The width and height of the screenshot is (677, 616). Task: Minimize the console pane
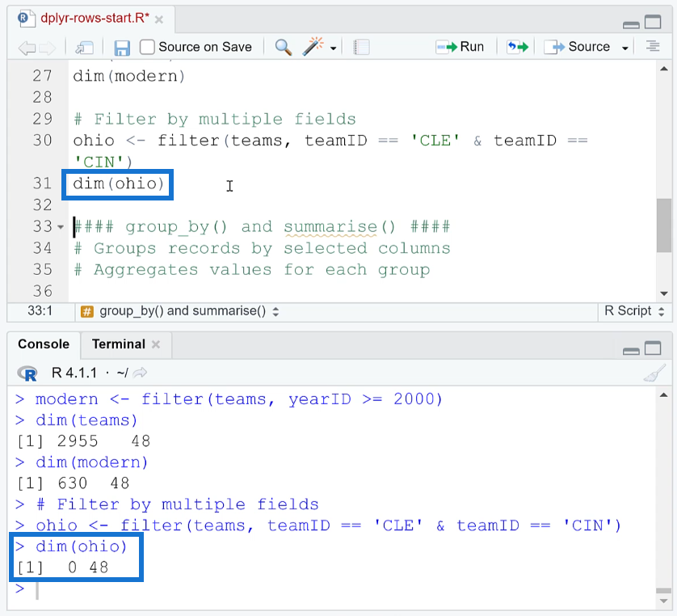point(631,351)
